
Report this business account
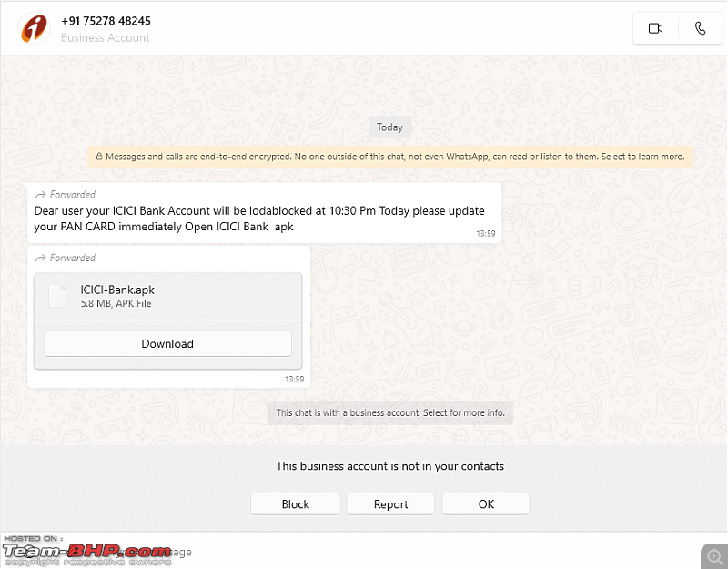click(x=390, y=504)
